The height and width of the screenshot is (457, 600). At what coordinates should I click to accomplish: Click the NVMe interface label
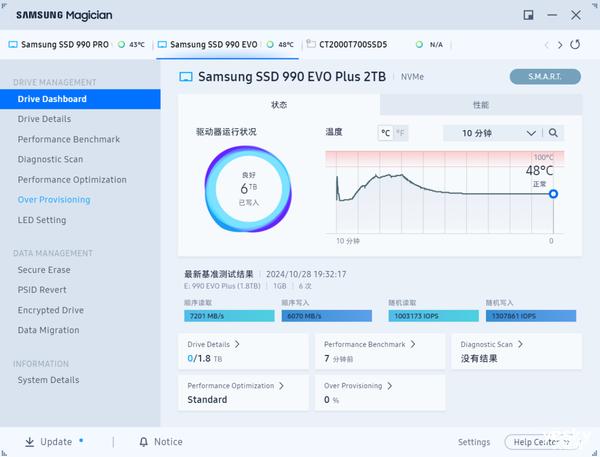(x=412, y=77)
